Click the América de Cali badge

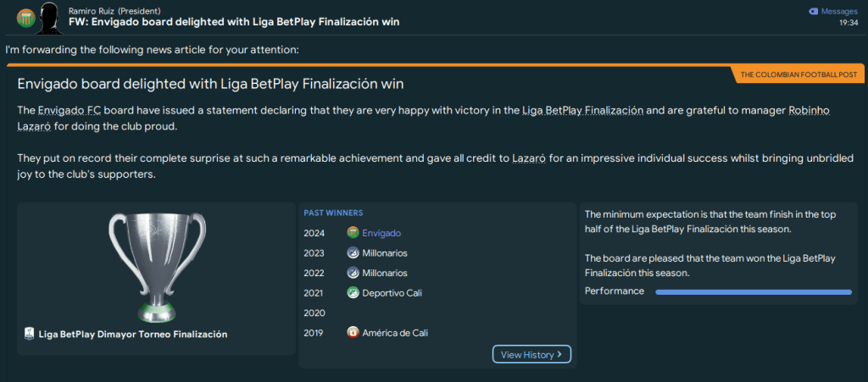353,333
